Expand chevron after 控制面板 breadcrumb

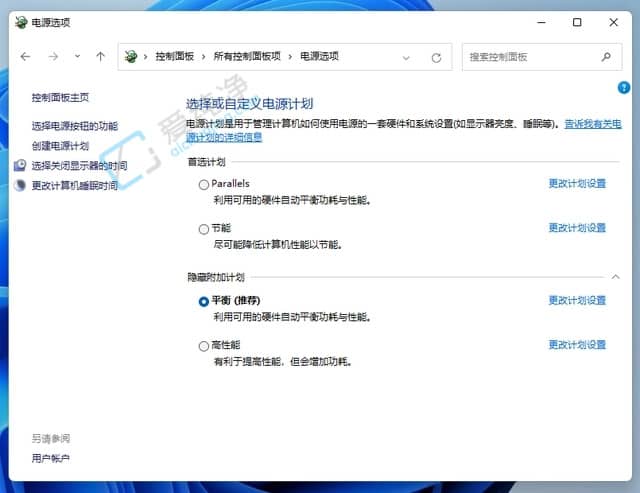coord(204,57)
